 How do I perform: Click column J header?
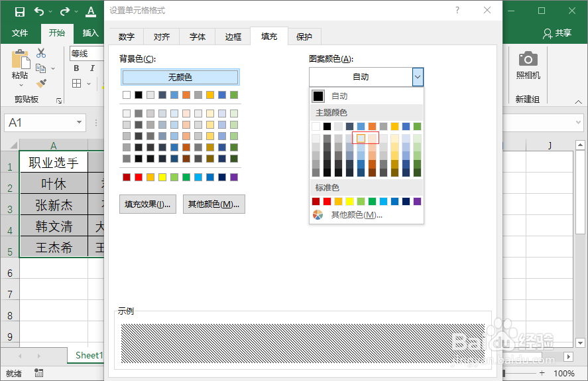click(x=550, y=145)
